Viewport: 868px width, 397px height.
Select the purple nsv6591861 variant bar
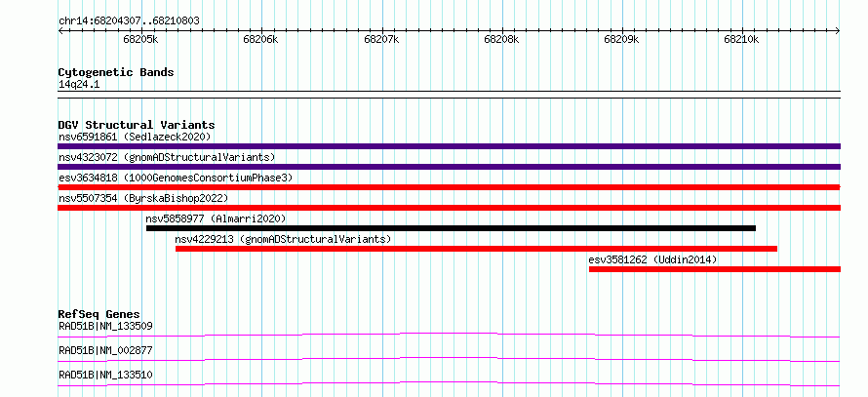pyautogui.click(x=449, y=146)
